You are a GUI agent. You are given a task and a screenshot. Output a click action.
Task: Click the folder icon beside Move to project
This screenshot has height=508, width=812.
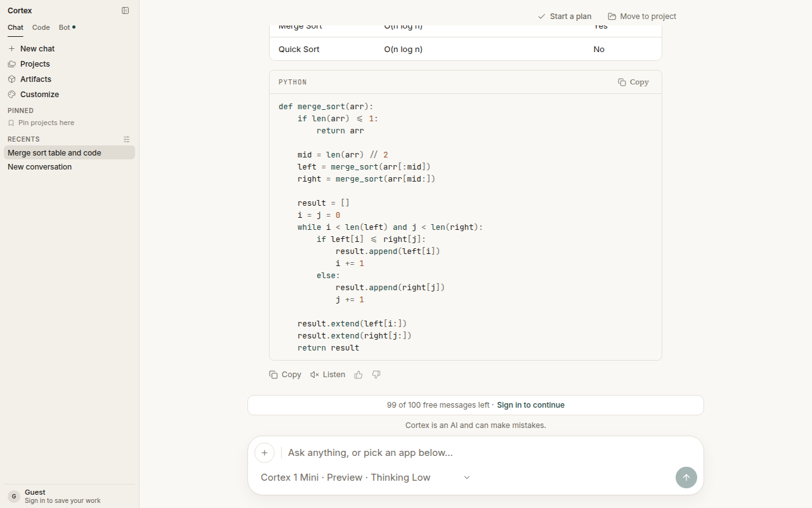[x=612, y=17]
